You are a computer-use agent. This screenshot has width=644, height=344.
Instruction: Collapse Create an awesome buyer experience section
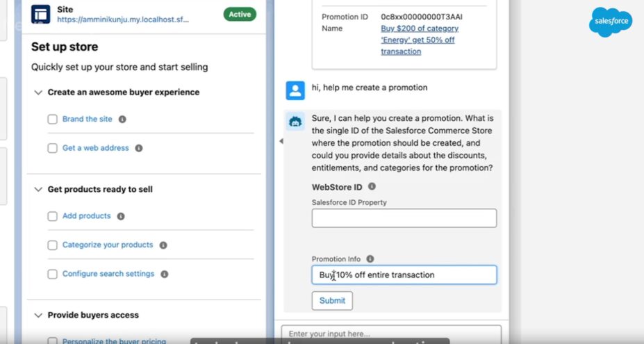coord(38,92)
